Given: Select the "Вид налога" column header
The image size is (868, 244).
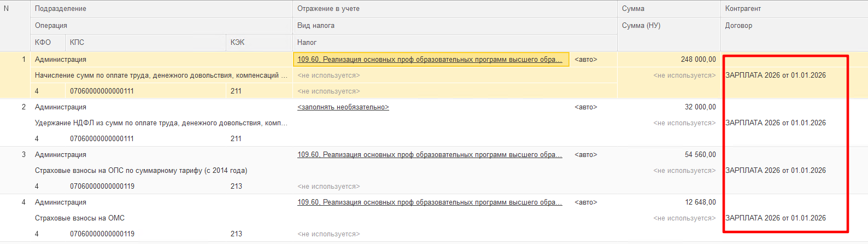Looking at the screenshot, I should (x=316, y=26).
